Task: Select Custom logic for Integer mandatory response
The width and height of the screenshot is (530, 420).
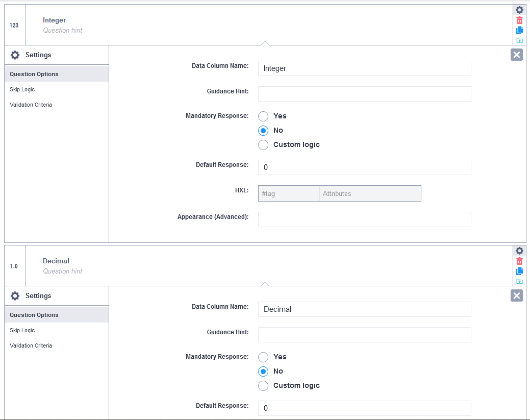Action: point(263,145)
